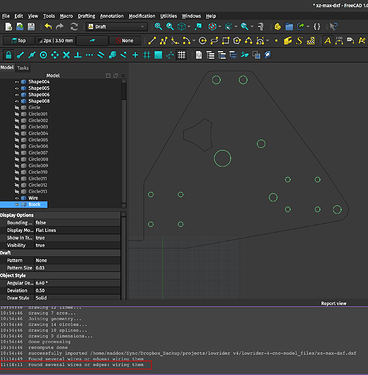Select the Draft Point tool
The width and height of the screenshot is (368, 375).
pyautogui.click(x=276, y=41)
